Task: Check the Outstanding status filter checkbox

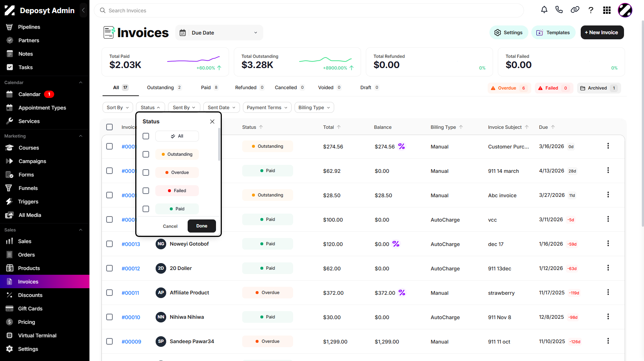Action: click(146, 154)
